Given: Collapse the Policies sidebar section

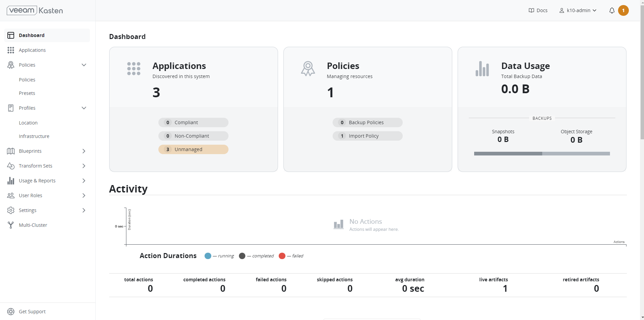Looking at the screenshot, I should (84, 65).
